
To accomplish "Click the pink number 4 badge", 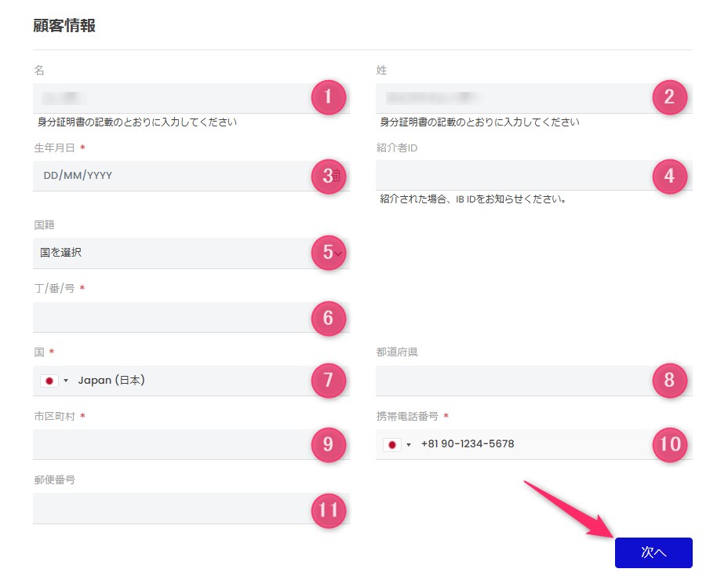I will (669, 175).
